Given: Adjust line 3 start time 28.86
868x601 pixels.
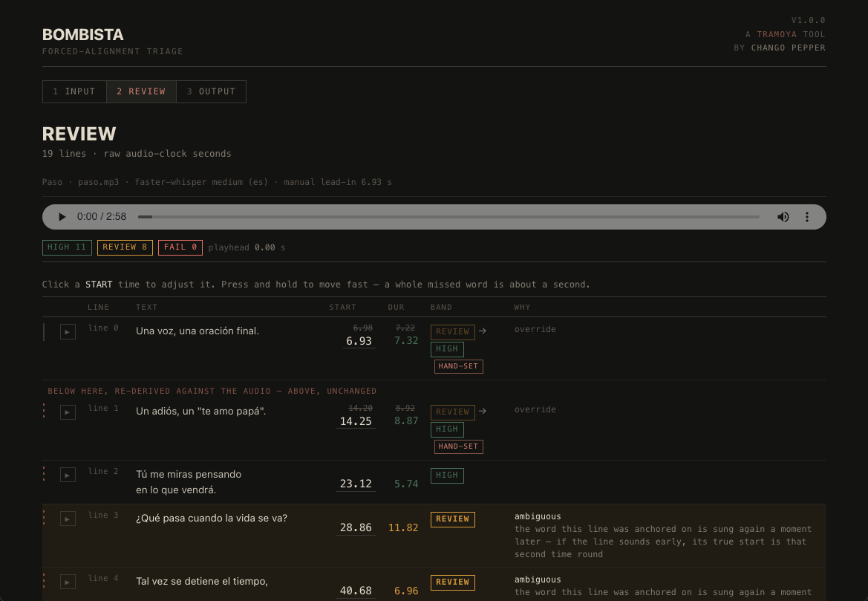Looking at the screenshot, I should tap(356, 528).
